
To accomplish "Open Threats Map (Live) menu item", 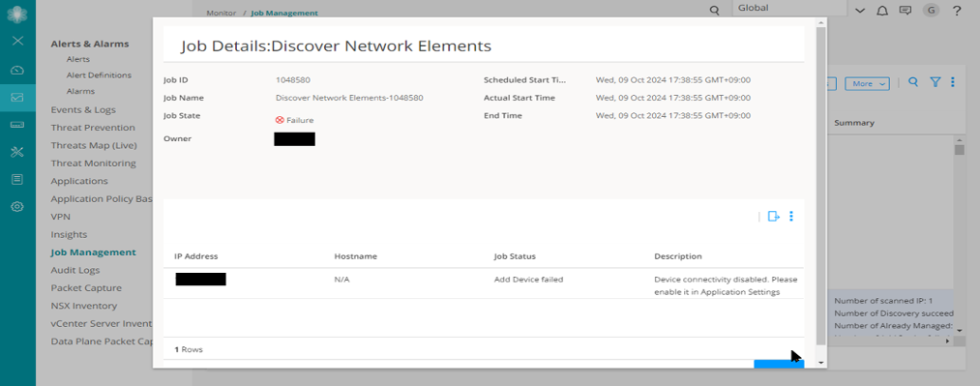I will (94, 145).
